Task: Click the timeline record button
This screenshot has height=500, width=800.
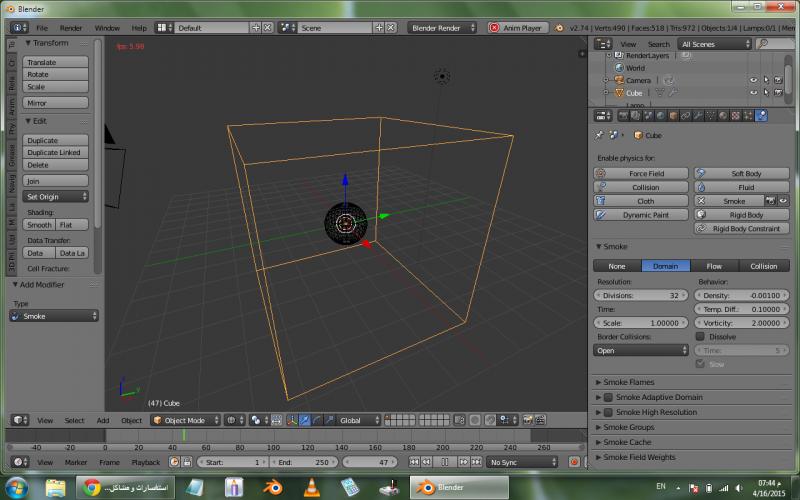Action: point(574,462)
